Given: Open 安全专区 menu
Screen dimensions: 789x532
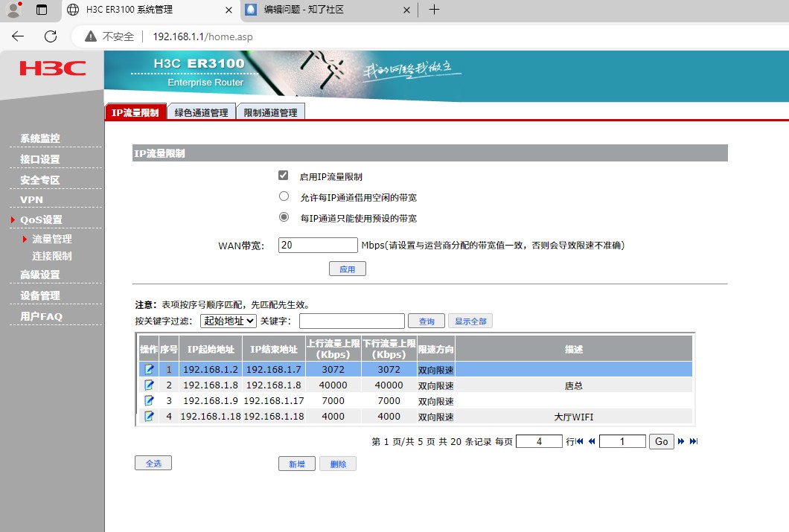Looking at the screenshot, I should click(39, 180).
